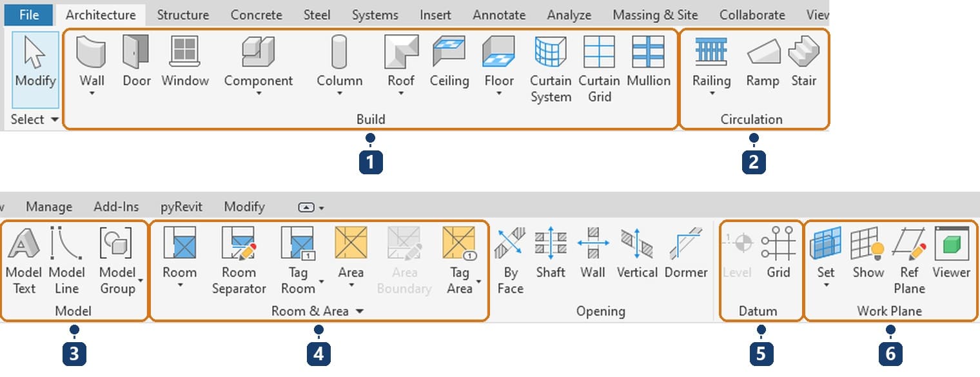Click the Wall tool icon in Build panel

[91, 52]
